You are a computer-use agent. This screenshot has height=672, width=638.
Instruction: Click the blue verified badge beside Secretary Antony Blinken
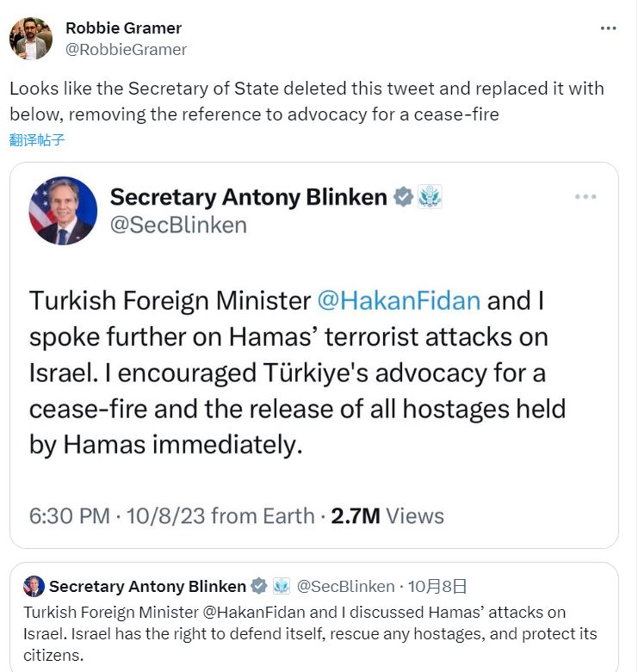click(x=403, y=197)
